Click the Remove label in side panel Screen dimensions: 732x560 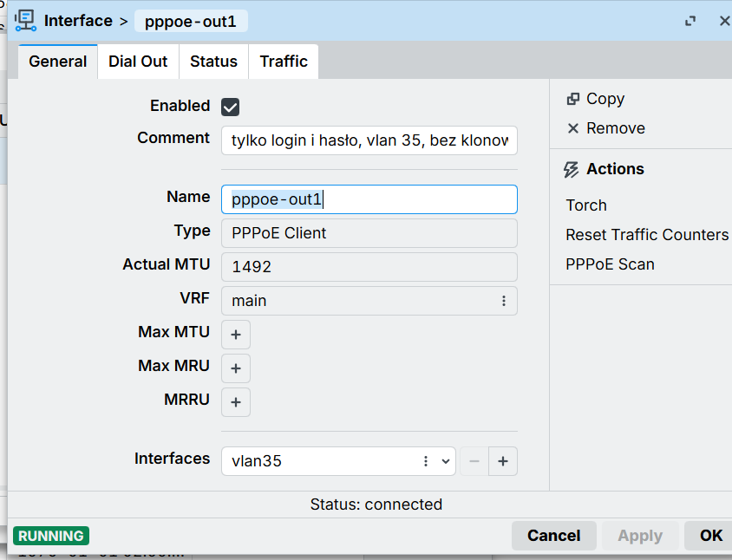coord(616,128)
